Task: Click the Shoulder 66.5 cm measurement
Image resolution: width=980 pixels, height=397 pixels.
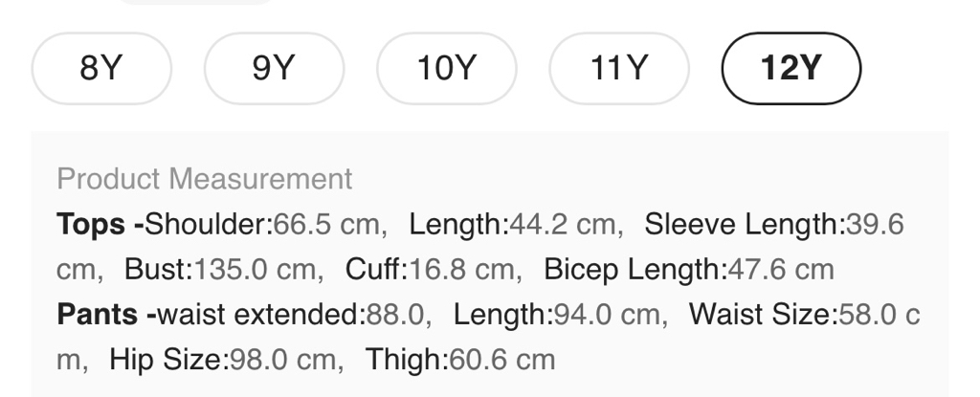Action: (265, 225)
